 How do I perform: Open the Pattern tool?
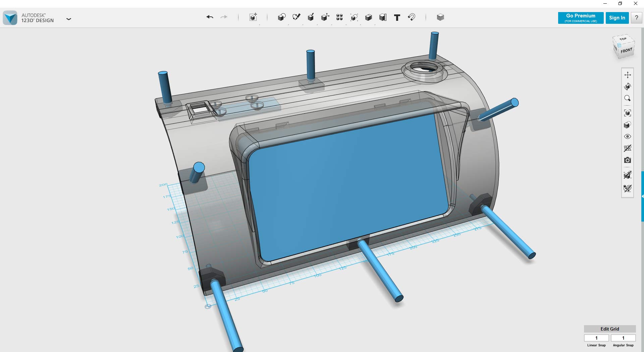pos(339,17)
